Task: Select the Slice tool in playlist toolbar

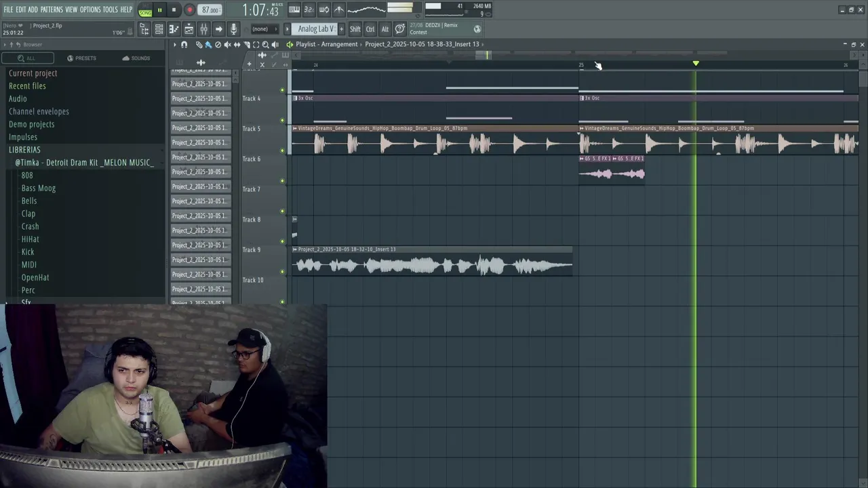Action: coord(246,45)
